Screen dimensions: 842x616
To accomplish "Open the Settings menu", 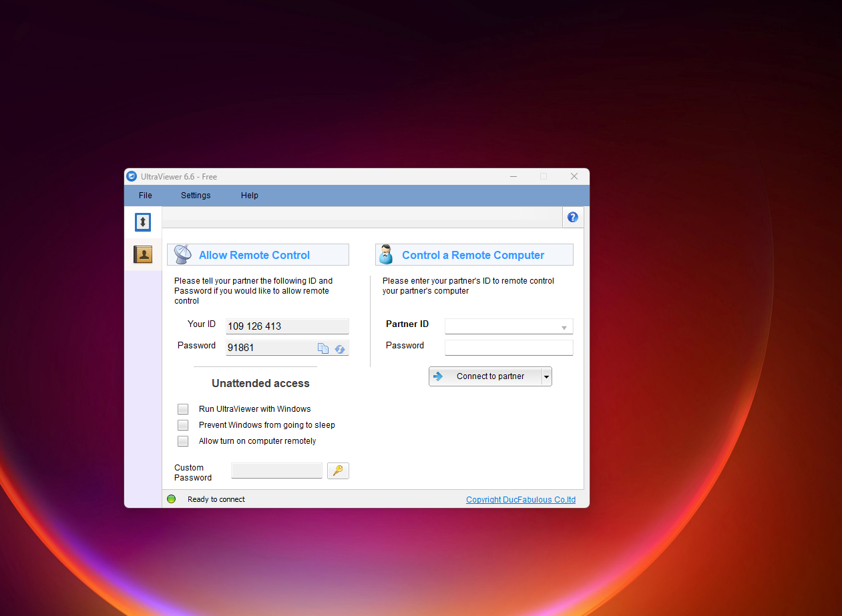I will click(196, 196).
